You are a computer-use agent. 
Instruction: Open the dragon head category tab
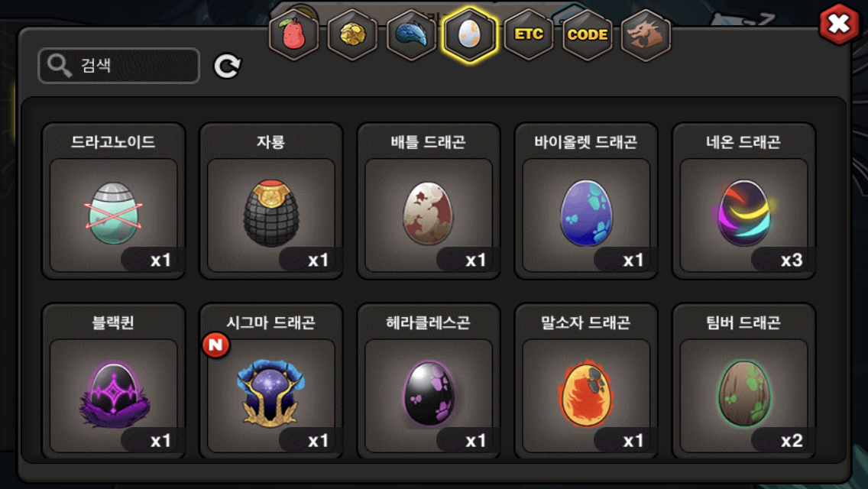pos(646,35)
